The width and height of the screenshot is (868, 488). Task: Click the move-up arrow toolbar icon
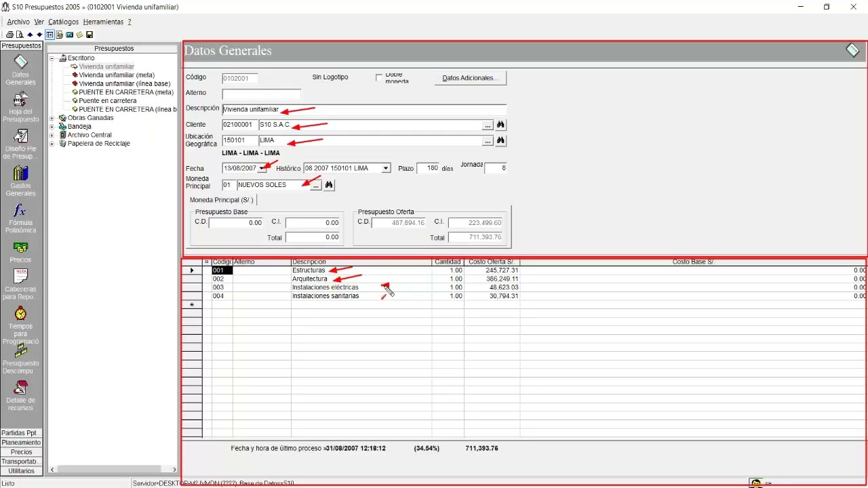point(30,35)
